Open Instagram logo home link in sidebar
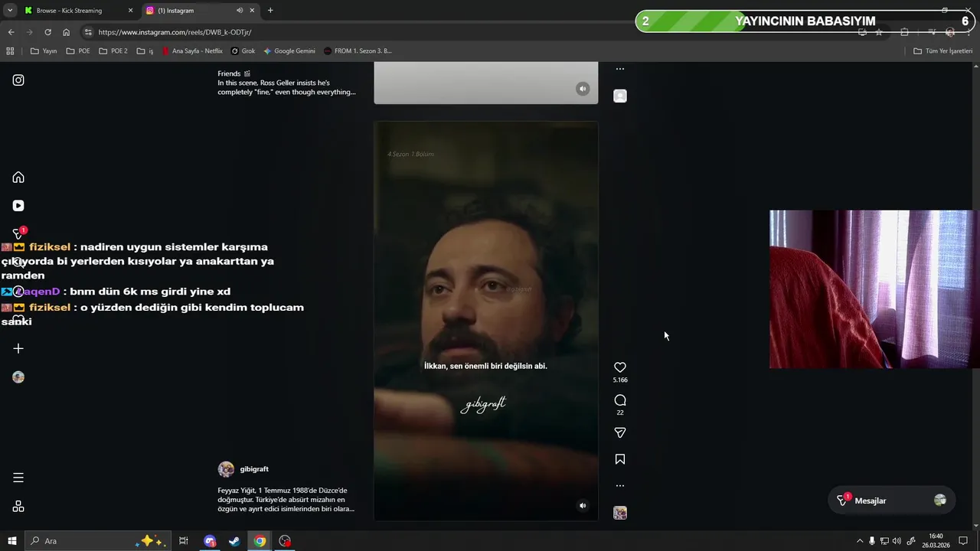 tap(18, 80)
